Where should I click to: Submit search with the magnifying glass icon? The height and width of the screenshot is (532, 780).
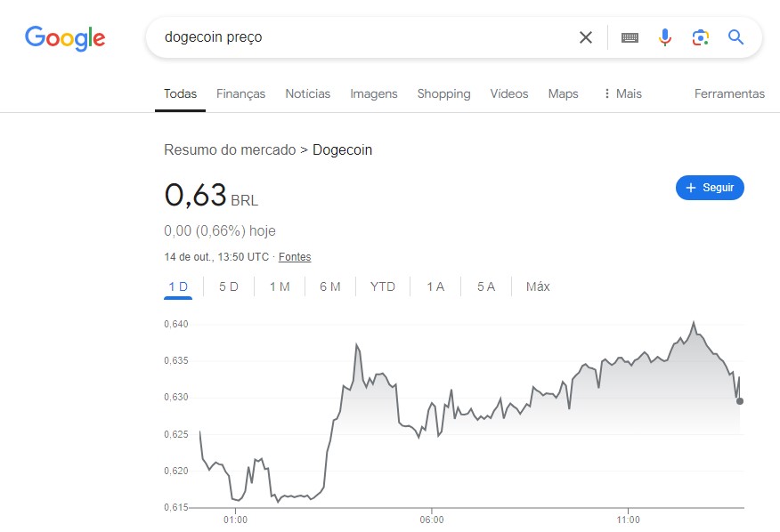(x=735, y=37)
